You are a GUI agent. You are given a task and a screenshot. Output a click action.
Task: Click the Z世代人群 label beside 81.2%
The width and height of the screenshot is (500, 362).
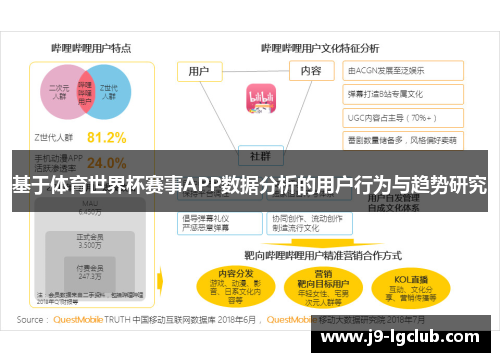coord(54,137)
